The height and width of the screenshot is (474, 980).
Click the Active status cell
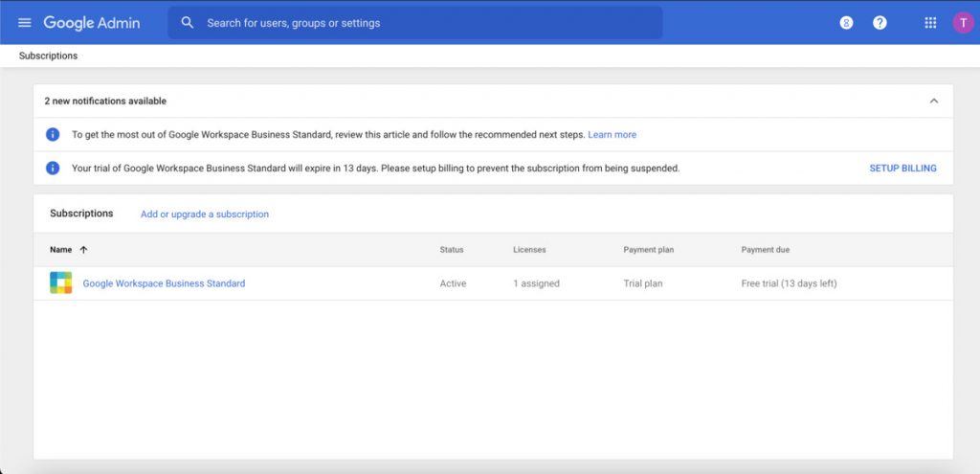[453, 283]
